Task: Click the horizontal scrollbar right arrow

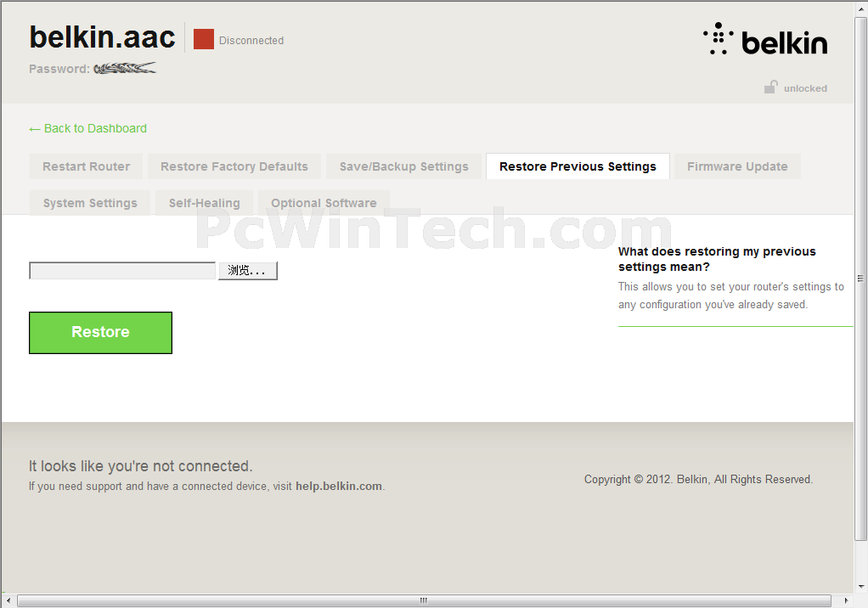Action: pyautogui.click(x=847, y=601)
